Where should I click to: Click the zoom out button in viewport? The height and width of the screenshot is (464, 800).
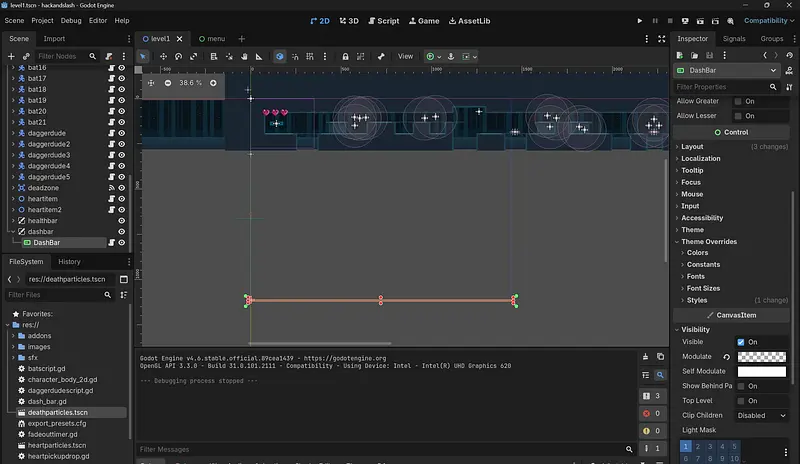click(x=168, y=83)
